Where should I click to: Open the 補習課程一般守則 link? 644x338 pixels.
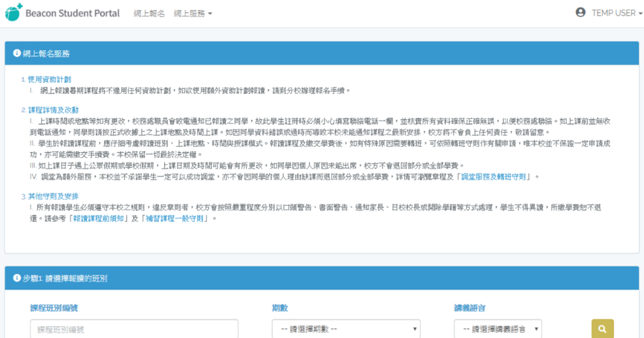click(175, 219)
